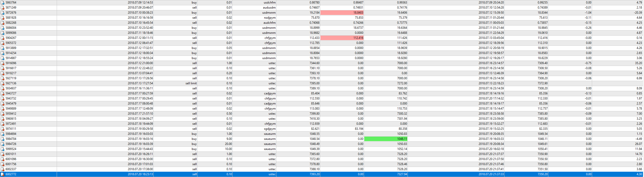The image size is (644, 177).
Task: Click the order icon for ticket 5916096
Action: [3, 63]
